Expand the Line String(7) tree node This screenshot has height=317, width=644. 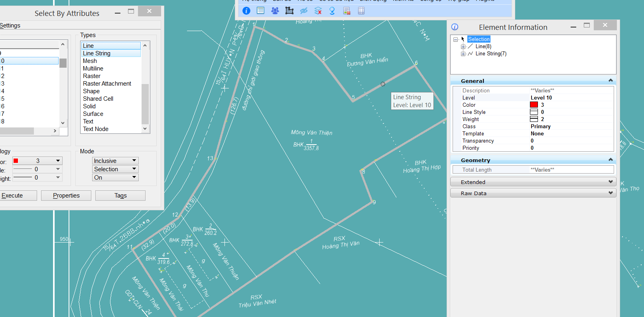[x=463, y=54]
